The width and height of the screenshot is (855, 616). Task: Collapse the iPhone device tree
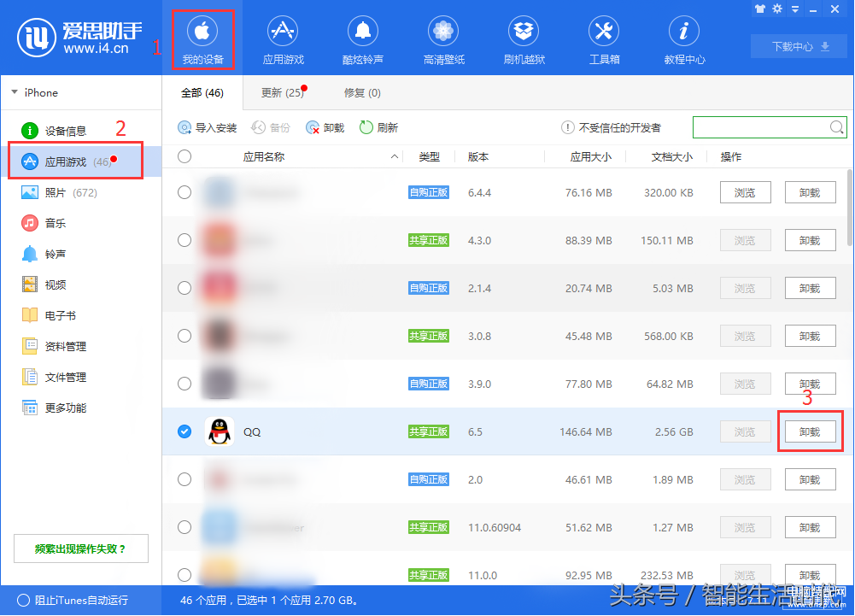[15, 92]
